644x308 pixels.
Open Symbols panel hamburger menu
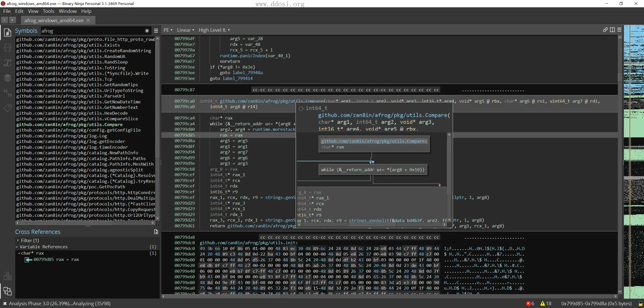click(x=156, y=31)
